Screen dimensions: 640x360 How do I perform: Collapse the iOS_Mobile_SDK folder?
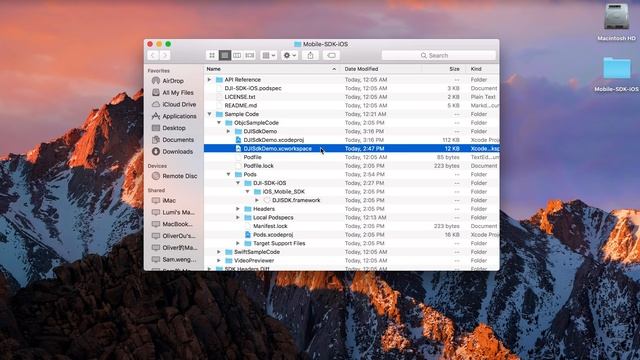pos(247,191)
